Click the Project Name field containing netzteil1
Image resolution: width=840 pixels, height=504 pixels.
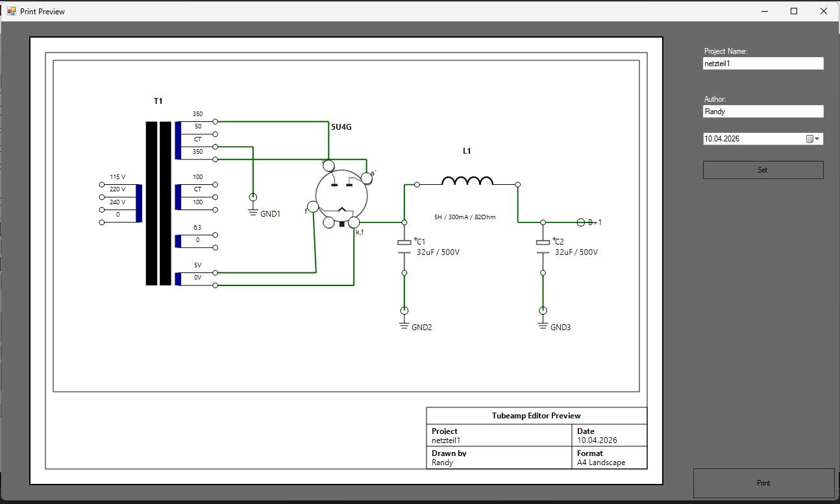click(x=763, y=64)
